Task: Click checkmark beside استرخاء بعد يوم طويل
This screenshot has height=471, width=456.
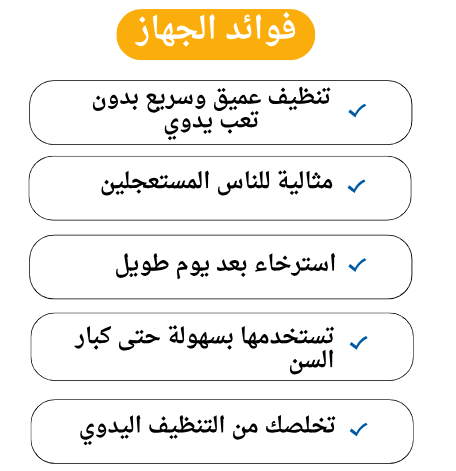Action: click(357, 265)
